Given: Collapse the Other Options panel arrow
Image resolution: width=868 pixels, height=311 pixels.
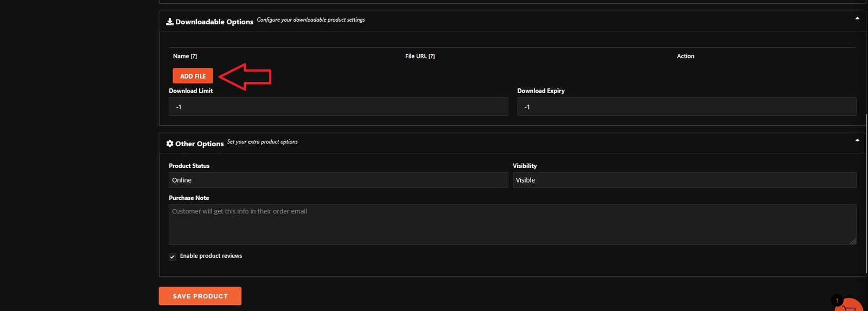Looking at the screenshot, I should click(x=857, y=140).
